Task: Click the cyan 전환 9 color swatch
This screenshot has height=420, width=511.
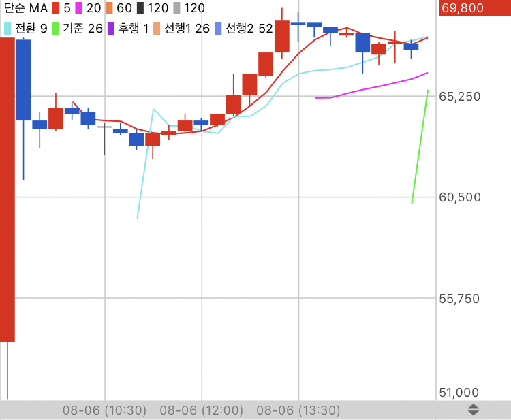Action: point(7,29)
